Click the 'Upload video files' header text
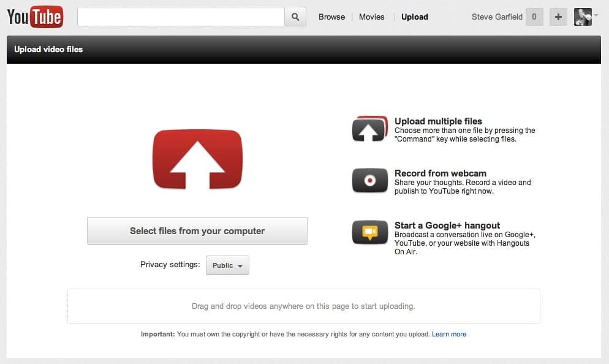The height and width of the screenshot is (364, 609). click(x=48, y=50)
